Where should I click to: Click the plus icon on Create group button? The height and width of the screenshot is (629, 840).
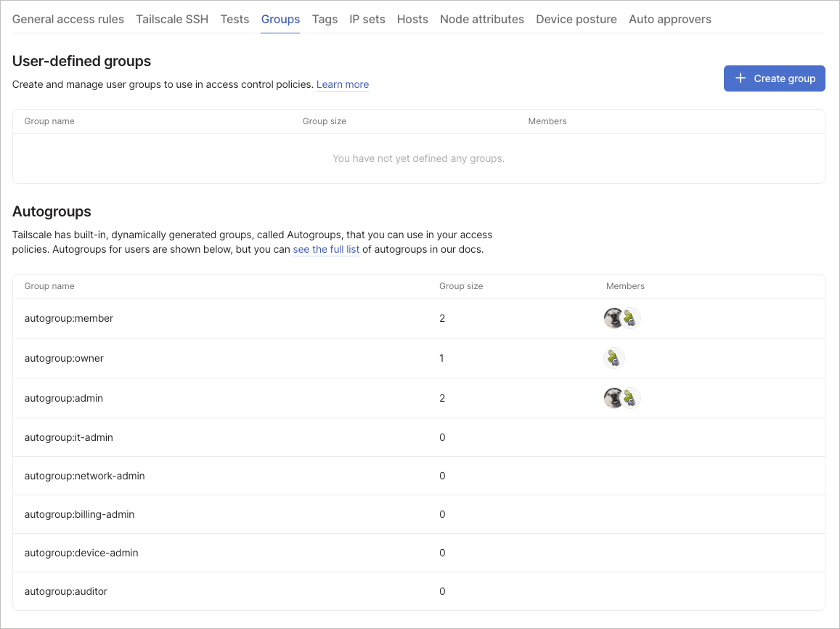point(740,78)
